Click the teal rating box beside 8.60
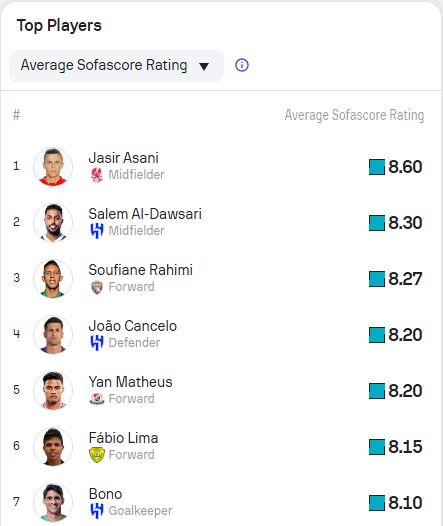443x526 pixels. pyautogui.click(x=377, y=167)
